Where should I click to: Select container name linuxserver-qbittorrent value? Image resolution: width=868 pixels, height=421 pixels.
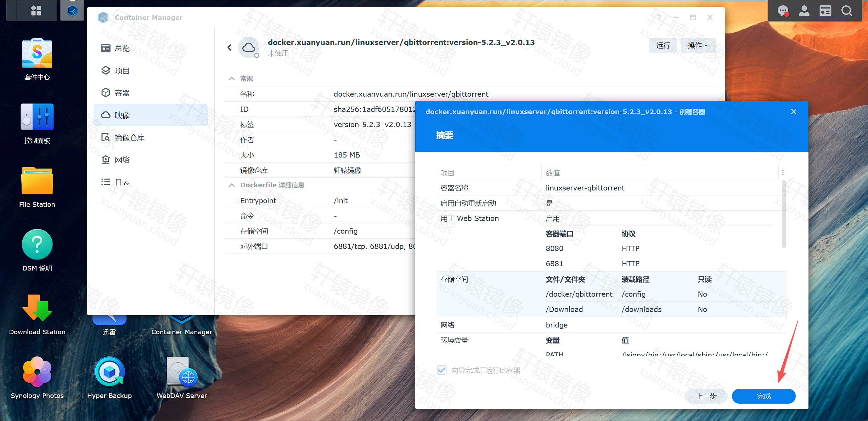(x=585, y=188)
